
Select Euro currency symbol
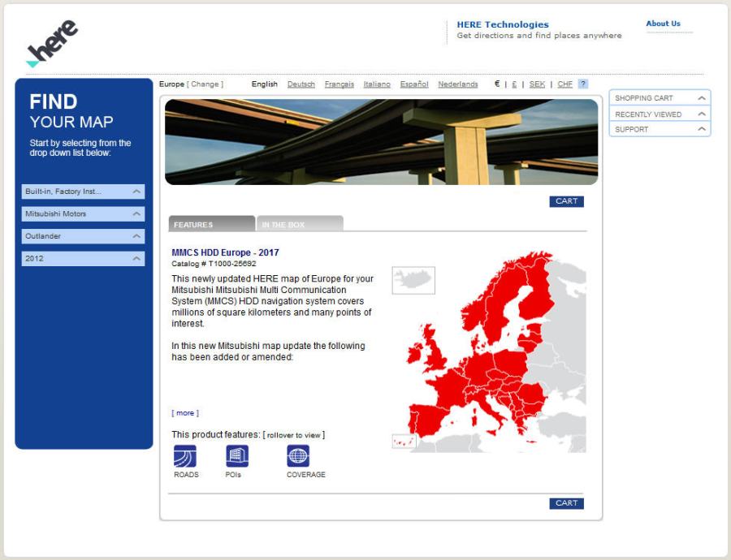pos(497,84)
